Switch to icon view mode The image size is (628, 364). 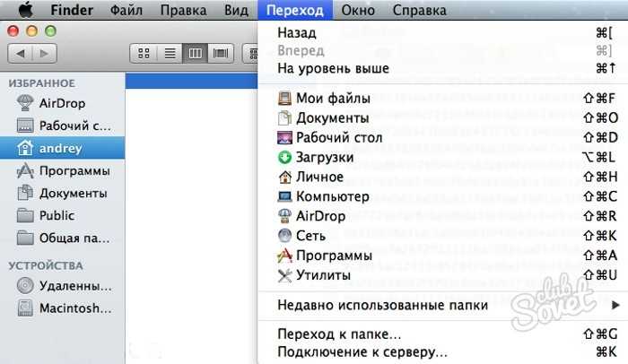pyautogui.click(x=144, y=53)
